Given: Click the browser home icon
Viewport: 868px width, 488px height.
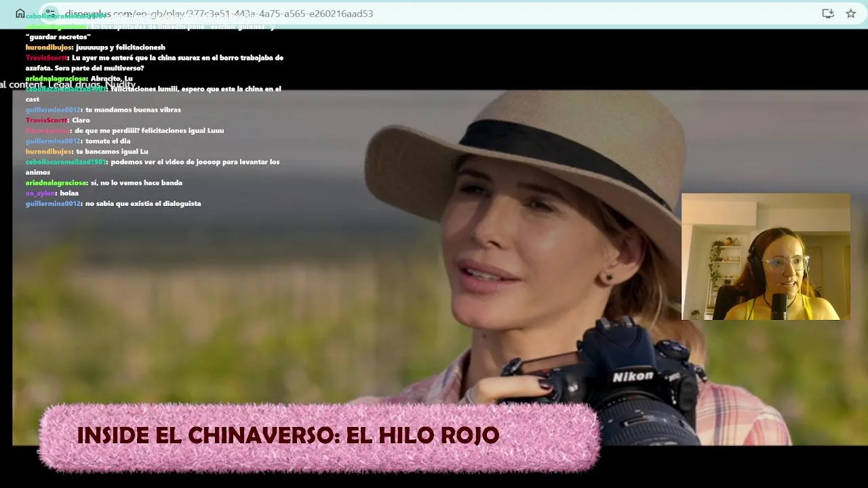Looking at the screenshot, I should click(x=20, y=14).
